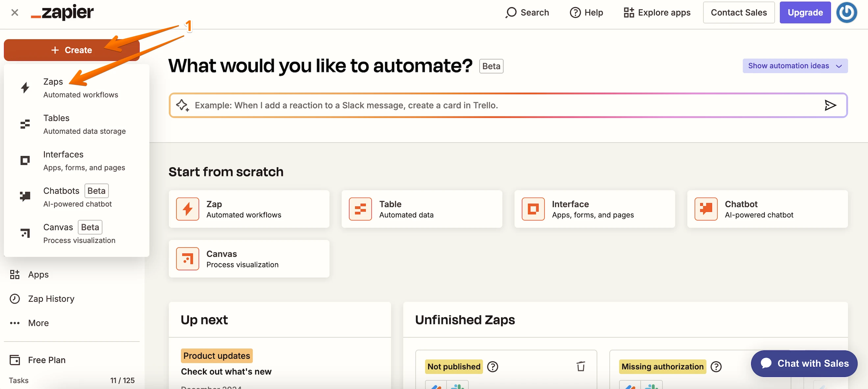Click the Interface card icon
This screenshot has width=868, height=389.
tap(533, 209)
